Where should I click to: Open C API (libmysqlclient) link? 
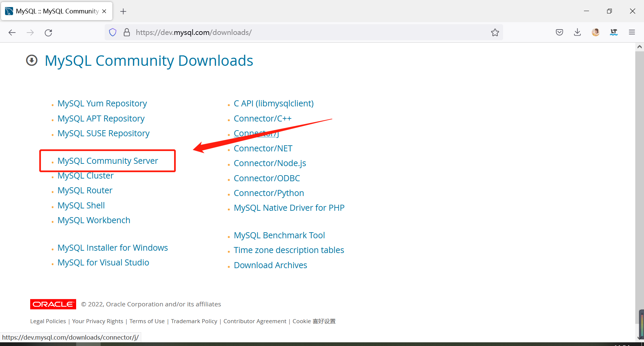click(x=274, y=103)
